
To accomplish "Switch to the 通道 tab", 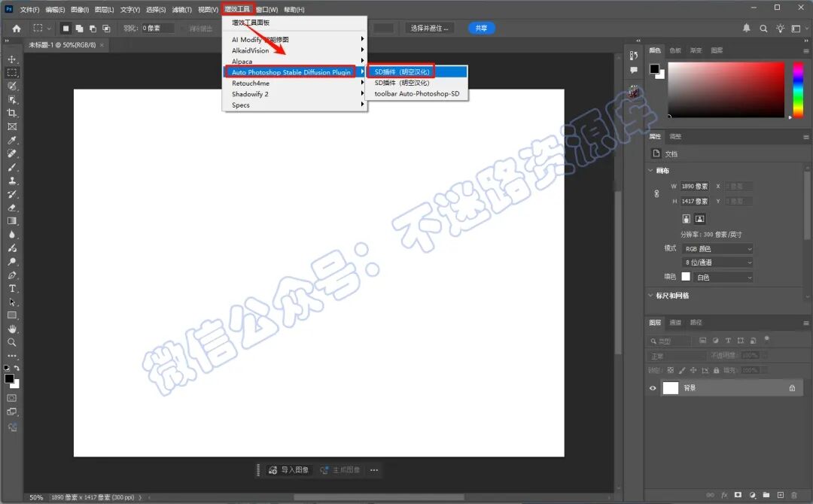I will coord(675,322).
